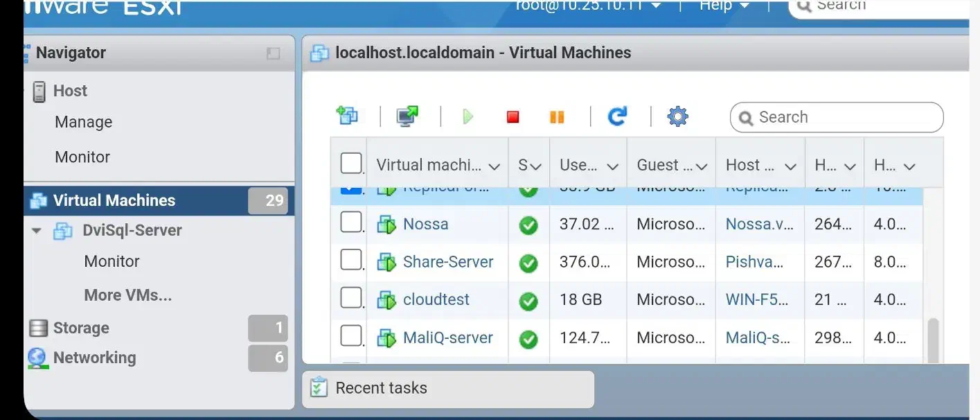Check the Share-Server row checkbox
The height and width of the screenshot is (420, 980).
[x=351, y=261]
